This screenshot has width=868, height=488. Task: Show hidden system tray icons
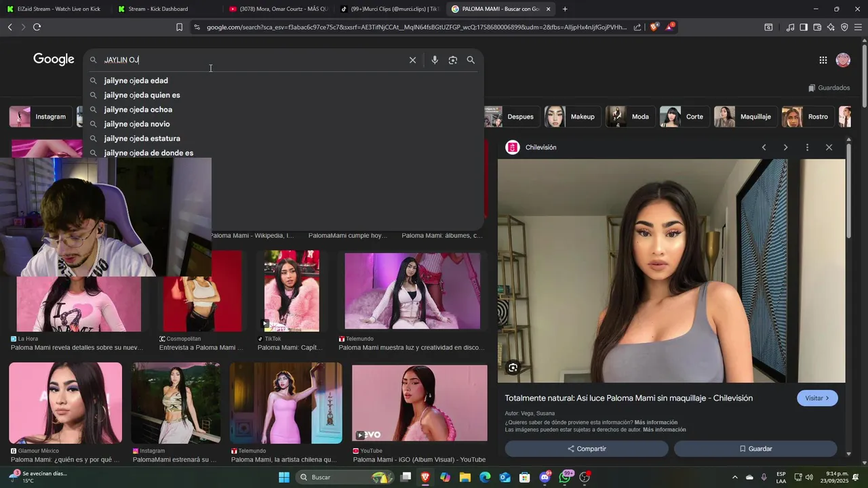pos(734,478)
